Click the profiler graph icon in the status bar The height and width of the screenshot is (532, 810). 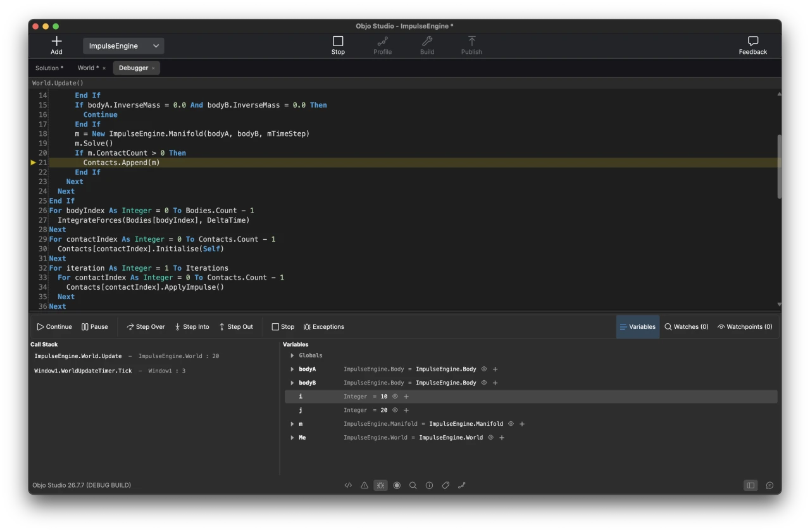[x=461, y=486]
